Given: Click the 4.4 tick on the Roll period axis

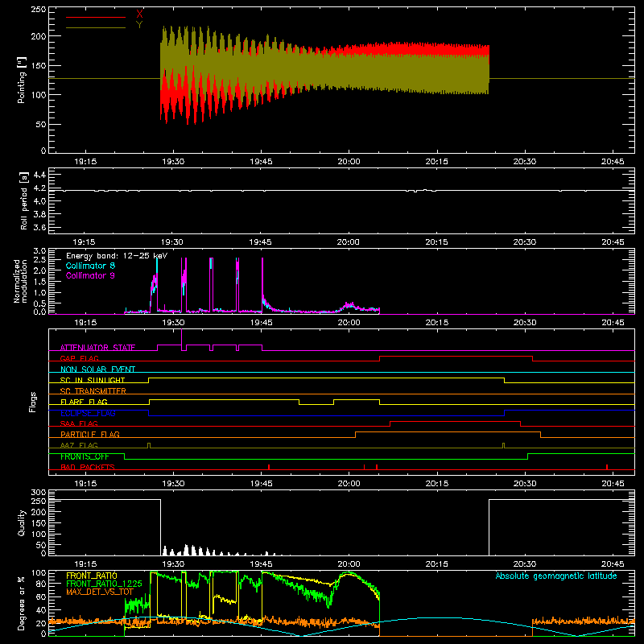Looking at the screenshot, I should coord(39,175).
